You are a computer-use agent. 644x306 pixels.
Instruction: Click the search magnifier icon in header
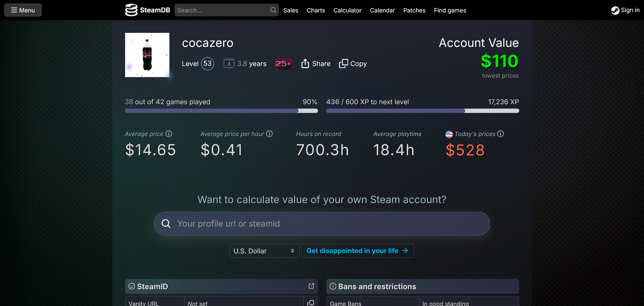tap(273, 10)
